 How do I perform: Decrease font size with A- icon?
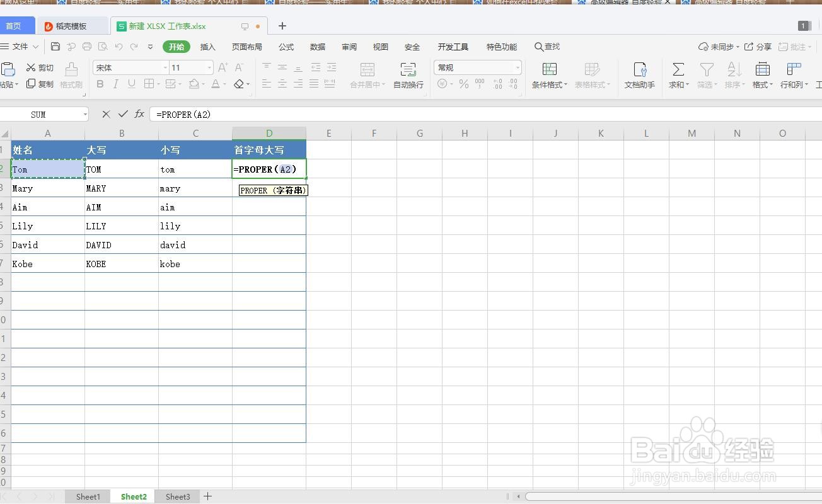click(x=240, y=67)
